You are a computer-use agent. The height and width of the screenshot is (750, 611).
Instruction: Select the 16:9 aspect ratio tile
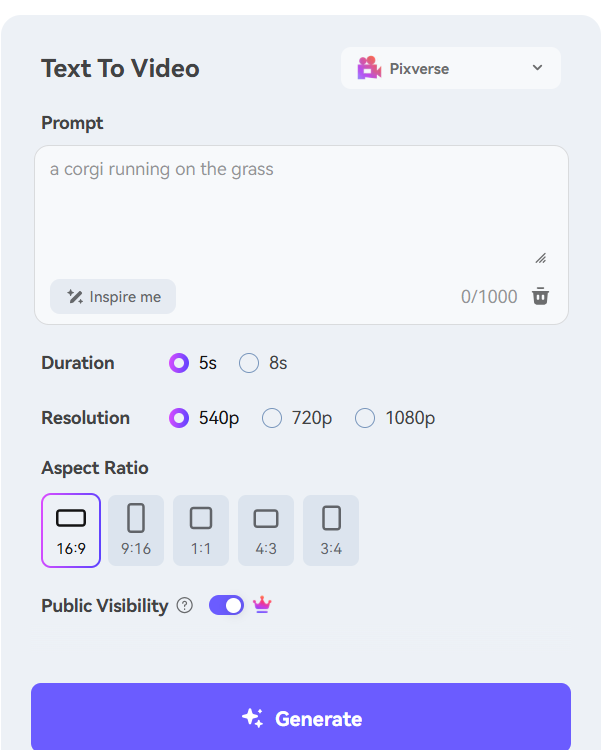(71, 530)
